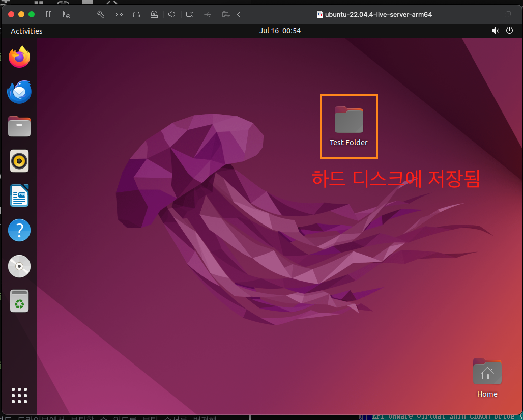Click the sound card device icon
Image resolution: width=523 pixels, height=420 pixels.
tap(171, 14)
